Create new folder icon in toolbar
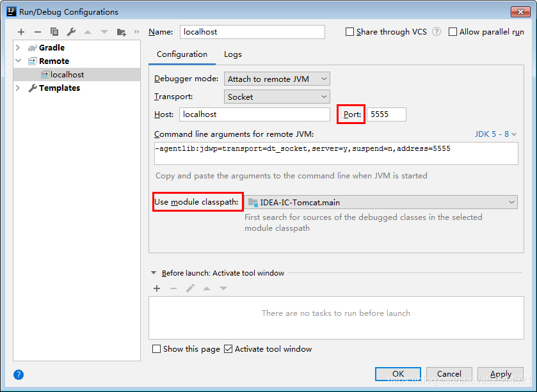Screen dimensions: 537x392 coord(121,32)
